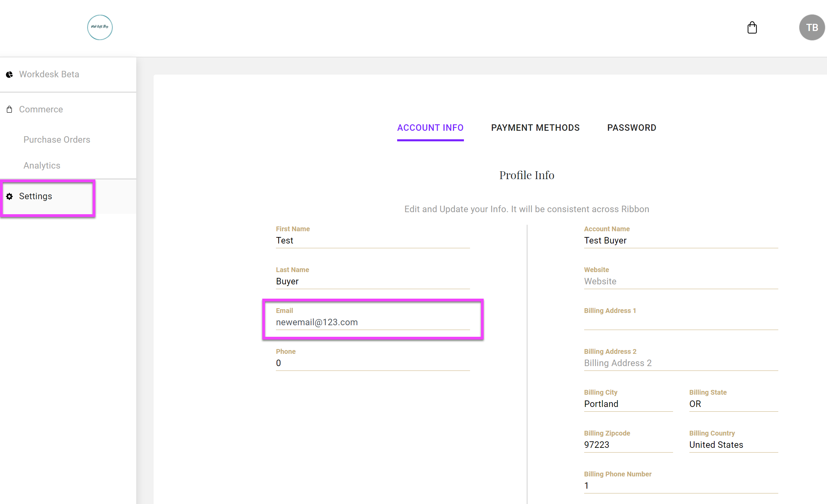The image size is (827, 504).
Task: Click the Billing City field
Action: point(628,404)
